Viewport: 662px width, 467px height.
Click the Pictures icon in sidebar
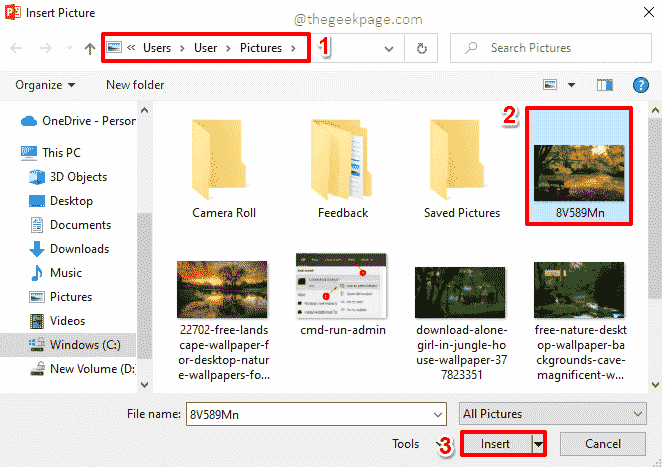[37, 297]
